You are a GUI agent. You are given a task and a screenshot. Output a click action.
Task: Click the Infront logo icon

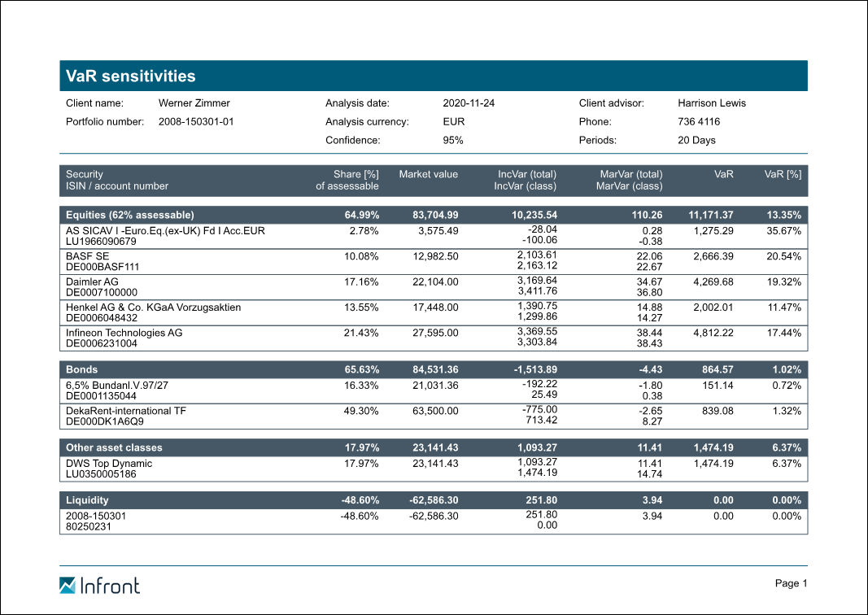[x=68, y=585]
